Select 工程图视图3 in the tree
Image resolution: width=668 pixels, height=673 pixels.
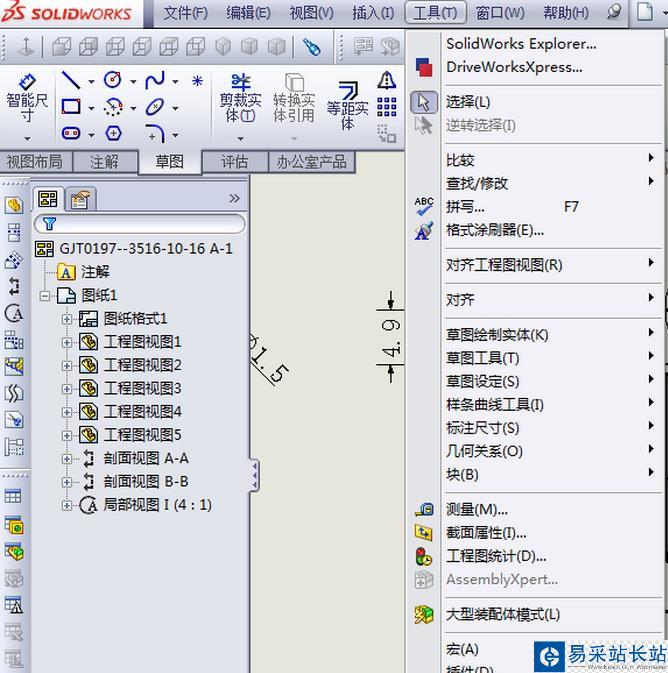click(x=142, y=389)
